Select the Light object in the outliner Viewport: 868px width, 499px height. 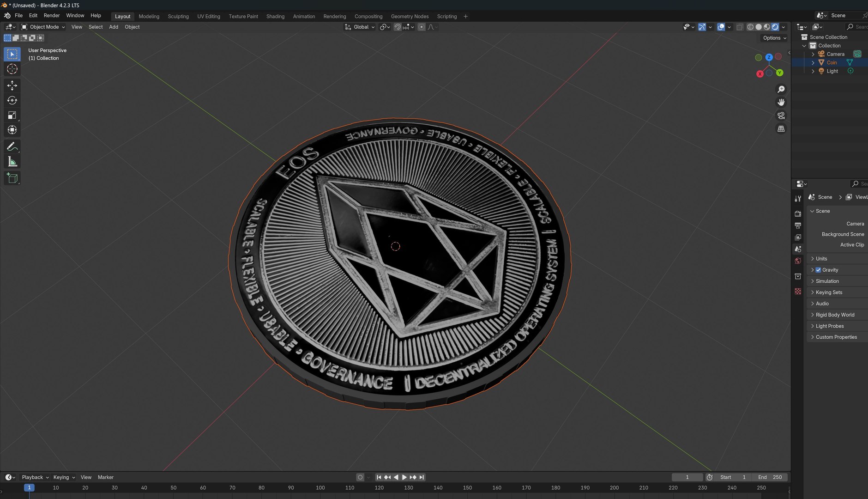832,71
